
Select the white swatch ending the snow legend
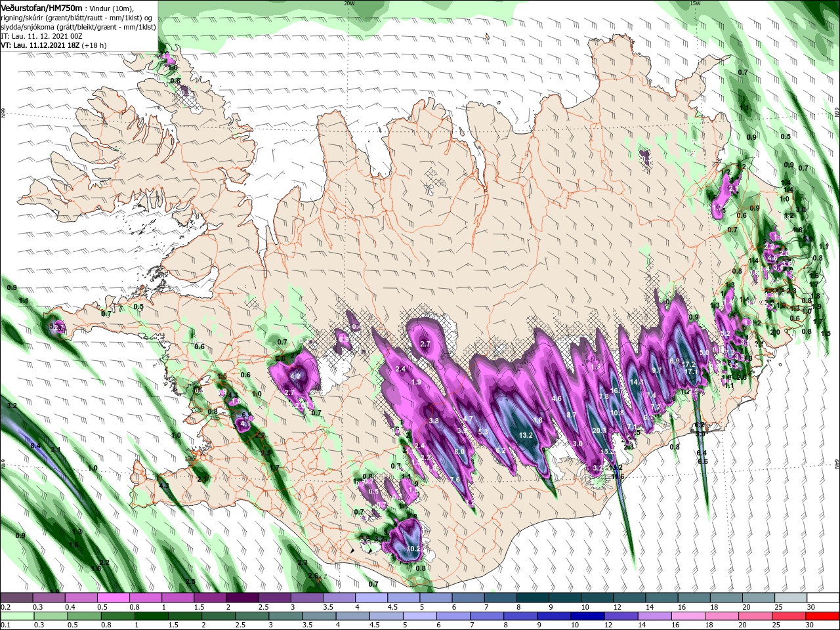point(824,598)
